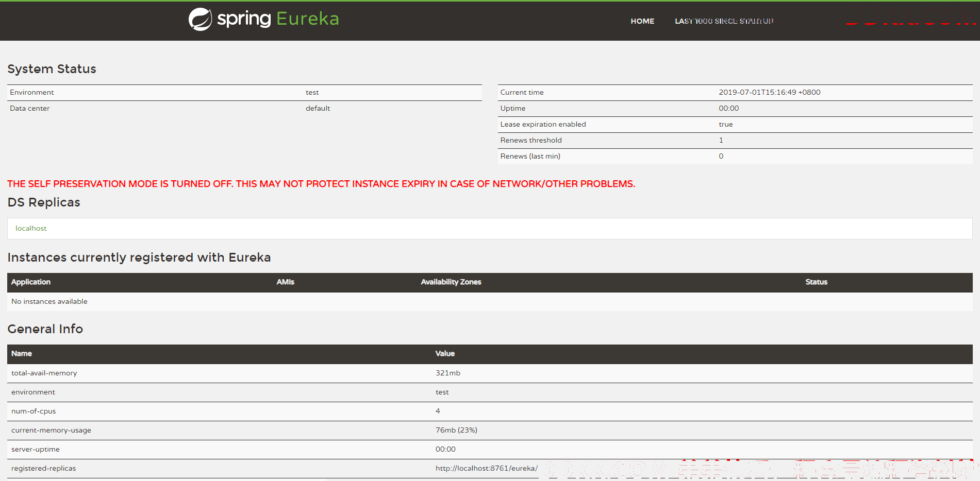Viewport: 980px width, 481px height.
Task: Click the Current time value
Action: (769, 92)
